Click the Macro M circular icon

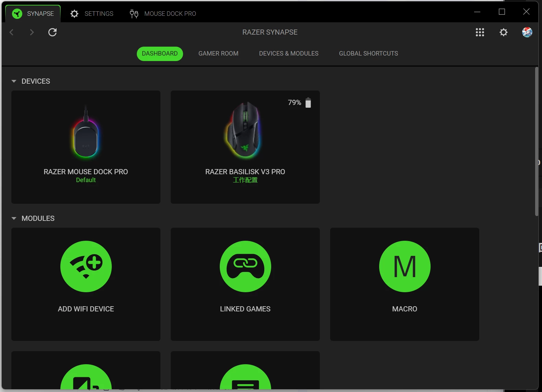click(405, 266)
